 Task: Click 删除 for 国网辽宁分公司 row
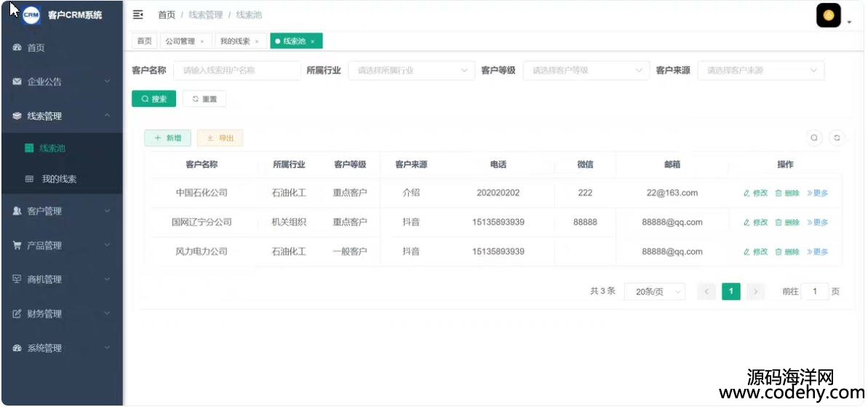(787, 222)
